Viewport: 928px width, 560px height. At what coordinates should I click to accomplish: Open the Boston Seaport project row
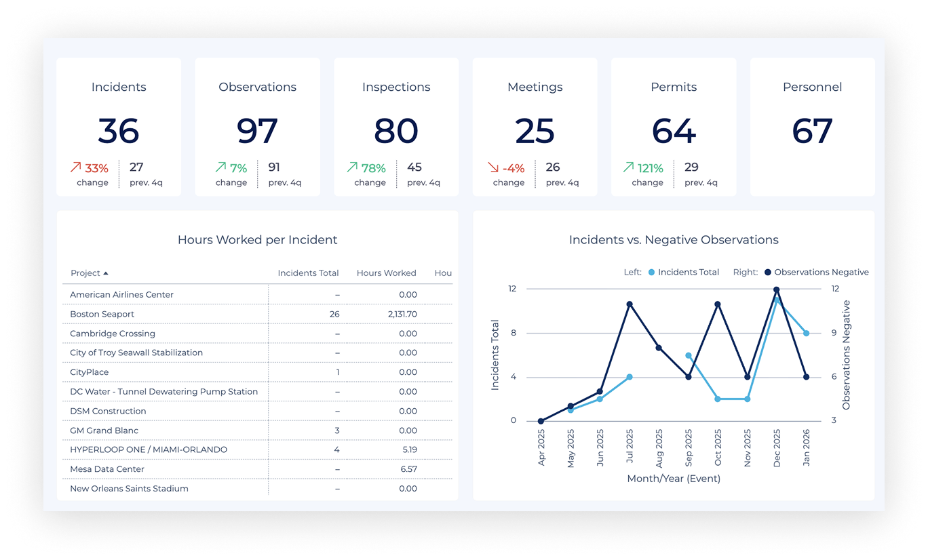coord(102,314)
